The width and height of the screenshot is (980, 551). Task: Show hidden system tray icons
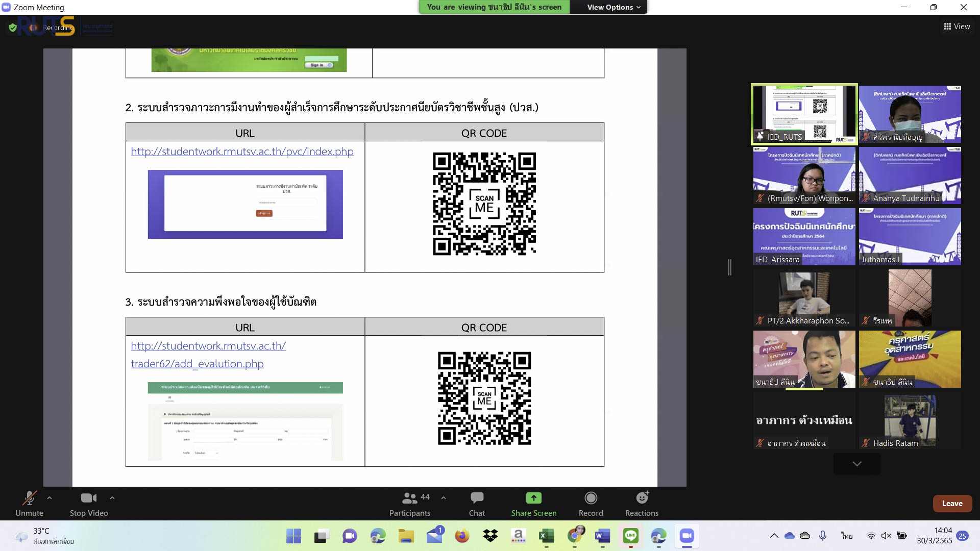point(774,536)
